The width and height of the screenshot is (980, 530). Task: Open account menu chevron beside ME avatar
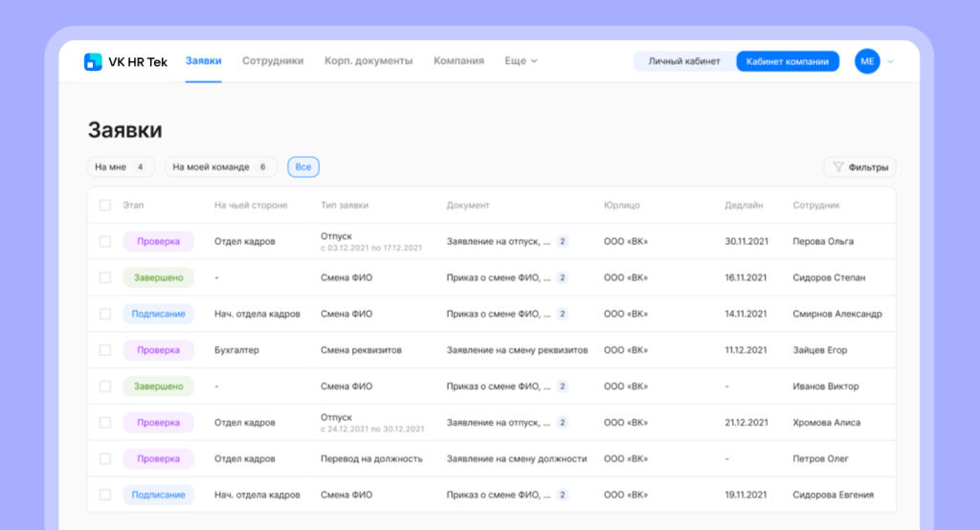coord(891,61)
